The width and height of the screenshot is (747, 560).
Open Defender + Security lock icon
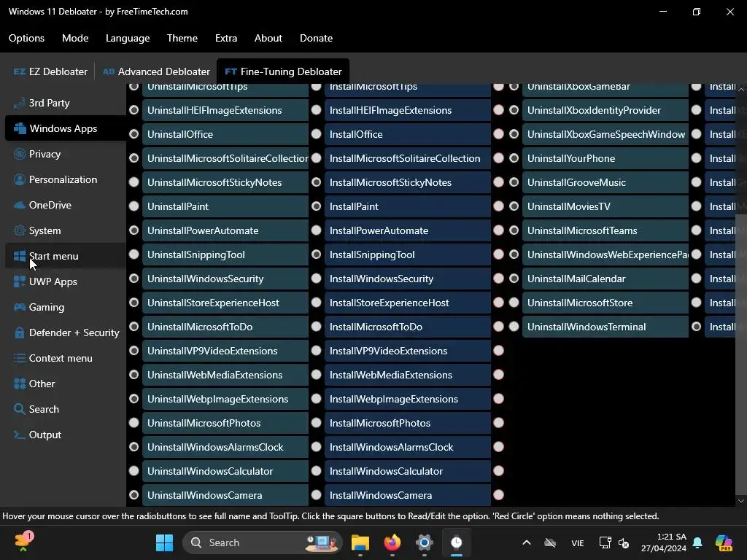coord(19,332)
